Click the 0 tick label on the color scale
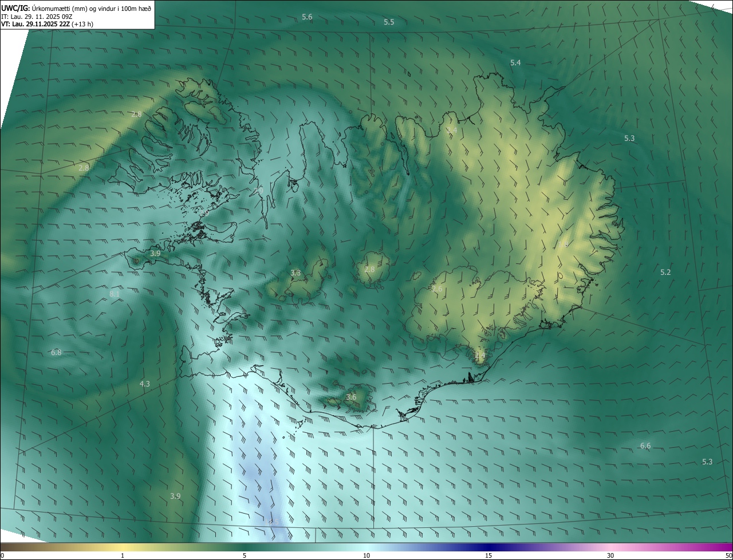The height and width of the screenshot is (560, 733). [2, 555]
